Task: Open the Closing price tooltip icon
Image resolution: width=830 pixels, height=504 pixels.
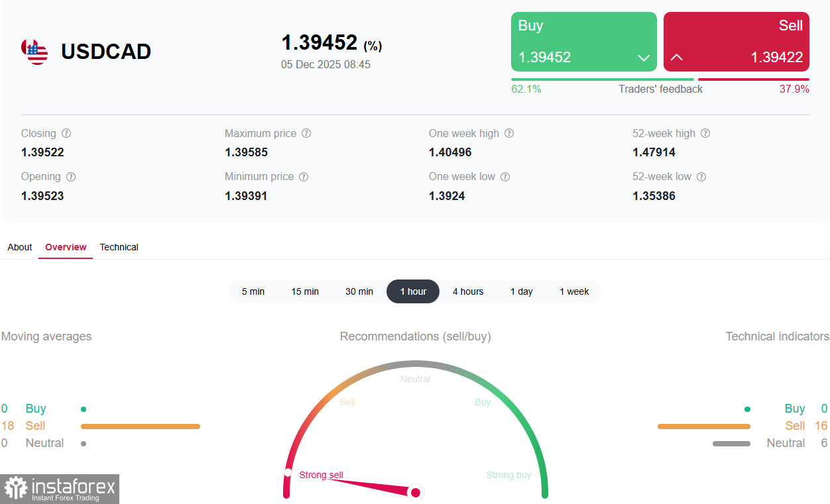Action: (x=66, y=133)
